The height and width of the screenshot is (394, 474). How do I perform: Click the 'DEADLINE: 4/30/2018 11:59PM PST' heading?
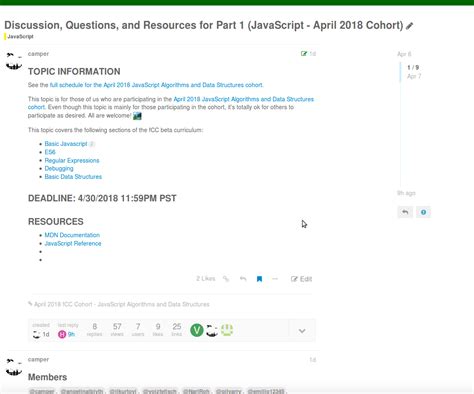(102, 198)
